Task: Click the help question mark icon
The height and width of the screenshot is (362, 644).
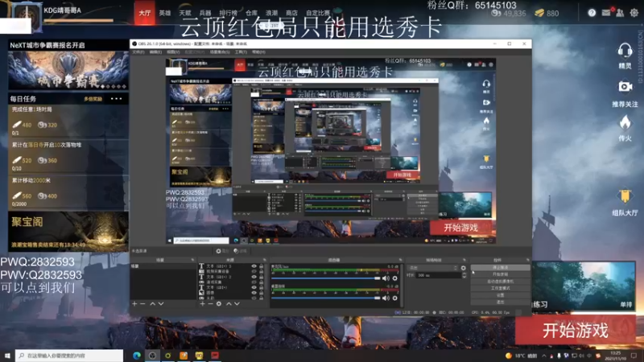Action: tap(592, 13)
